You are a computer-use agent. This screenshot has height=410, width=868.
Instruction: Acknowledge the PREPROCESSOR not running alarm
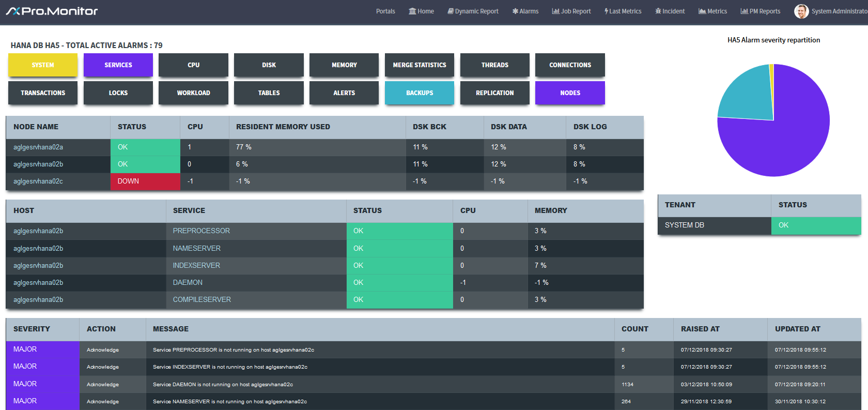pyautogui.click(x=103, y=350)
